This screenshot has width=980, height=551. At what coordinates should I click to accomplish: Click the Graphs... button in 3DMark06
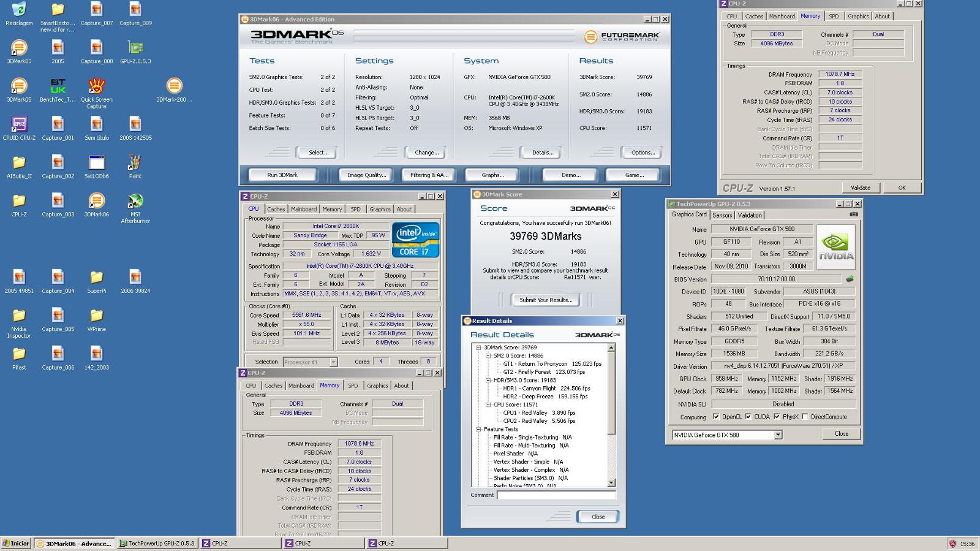click(492, 175)
